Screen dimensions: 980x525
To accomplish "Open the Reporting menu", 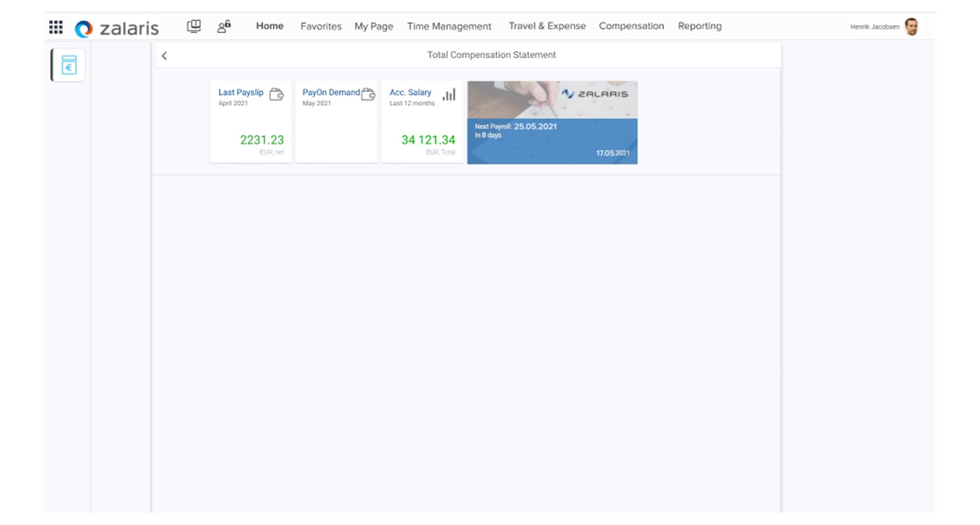I will pyautogui.click(x=699, y=26).
